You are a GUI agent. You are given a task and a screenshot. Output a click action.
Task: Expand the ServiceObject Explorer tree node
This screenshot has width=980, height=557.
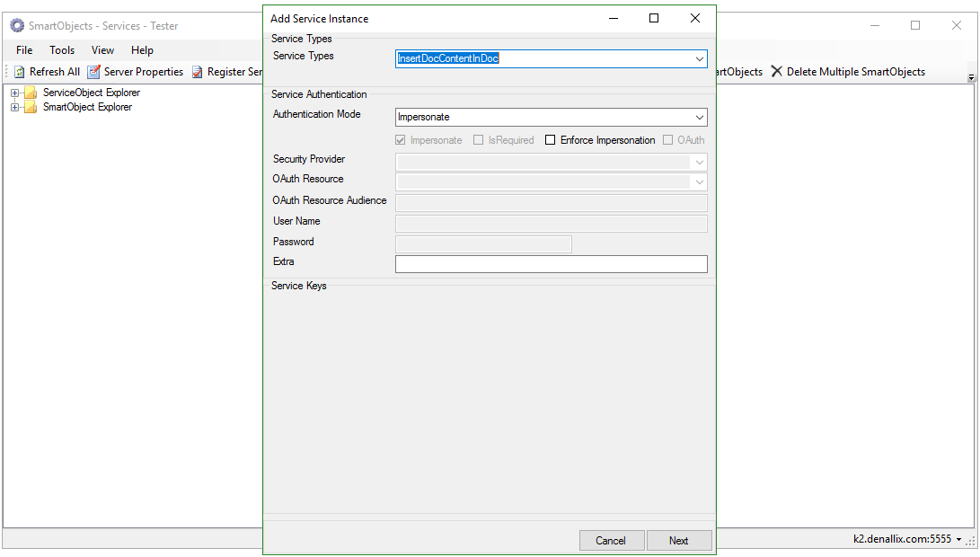pyautogui.click(x=14, y=93)
